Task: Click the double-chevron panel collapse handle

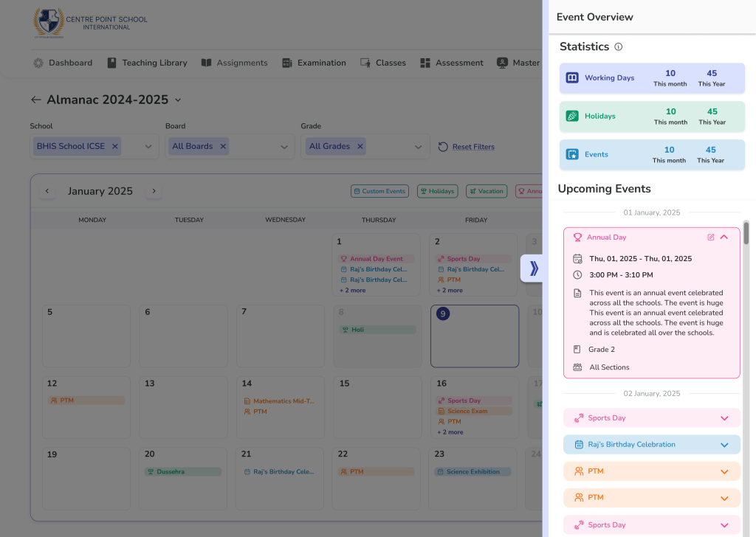Action: point(534,268)
